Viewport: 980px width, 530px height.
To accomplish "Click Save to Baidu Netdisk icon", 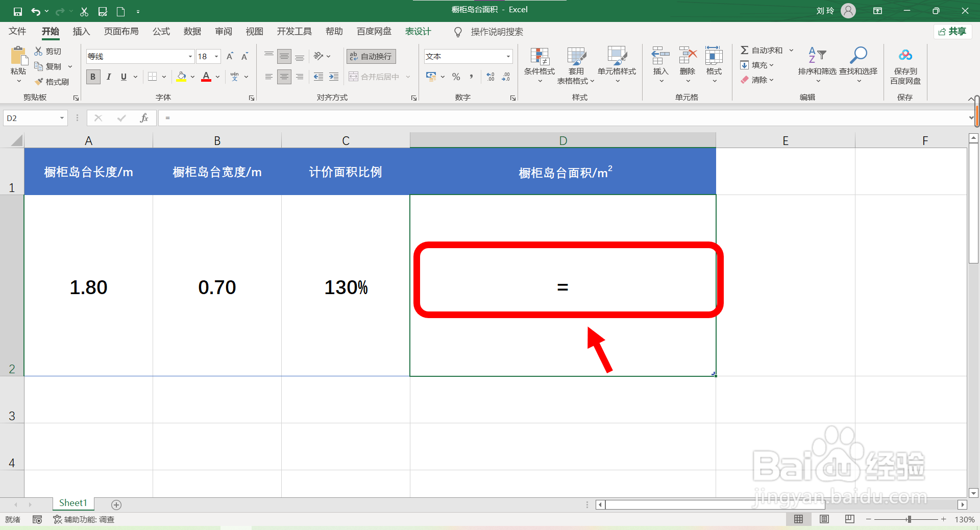I will pyautogui.click(x=905, y=55).
